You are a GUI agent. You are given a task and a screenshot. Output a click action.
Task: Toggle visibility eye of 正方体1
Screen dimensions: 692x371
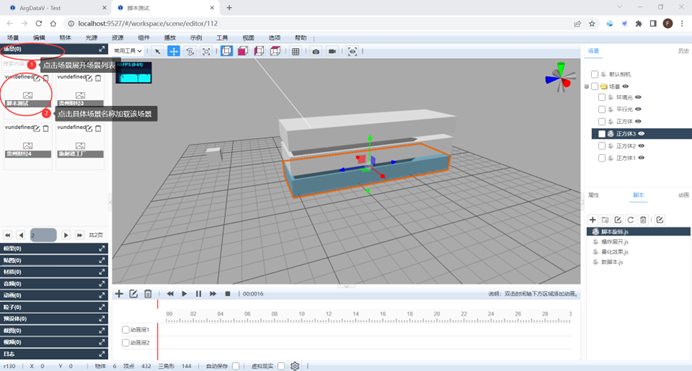pos(642,158)
